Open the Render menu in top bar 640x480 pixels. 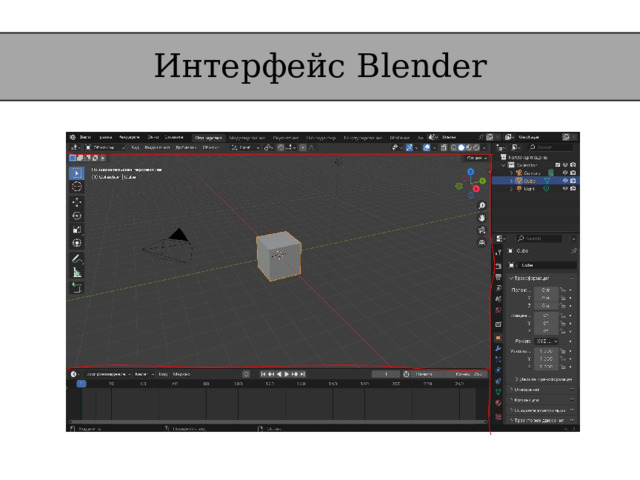[x=129, y=137]
